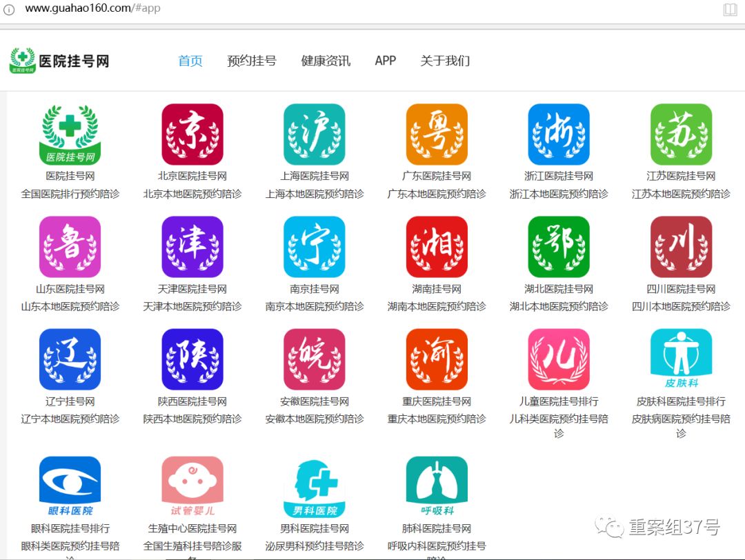Click the 广东医院挂号网 link

437,177
